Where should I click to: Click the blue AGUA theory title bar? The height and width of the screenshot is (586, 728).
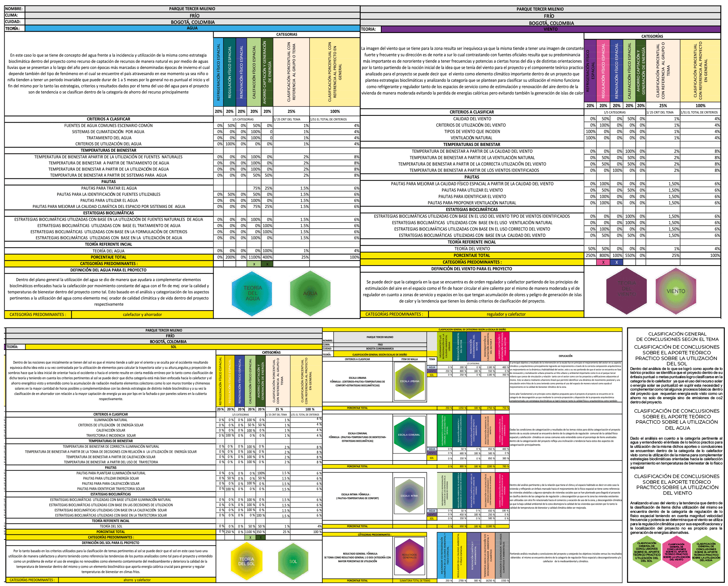[x=192, y=28]
